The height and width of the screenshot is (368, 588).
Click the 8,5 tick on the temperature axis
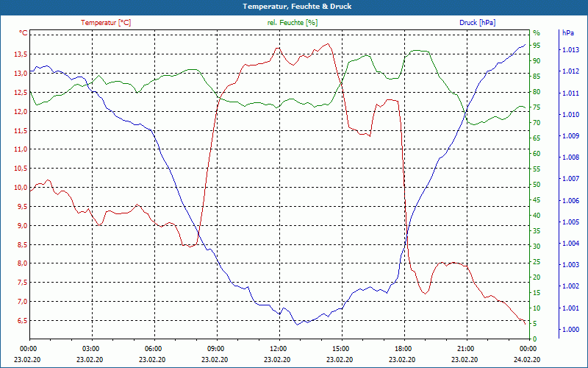tap(23, 245)
